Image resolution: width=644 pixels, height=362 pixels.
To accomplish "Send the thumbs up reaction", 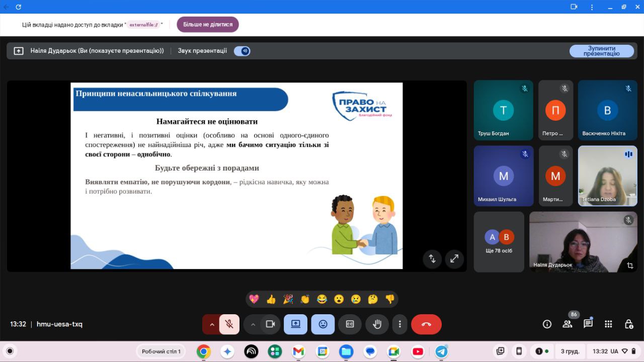I will 271,299.
